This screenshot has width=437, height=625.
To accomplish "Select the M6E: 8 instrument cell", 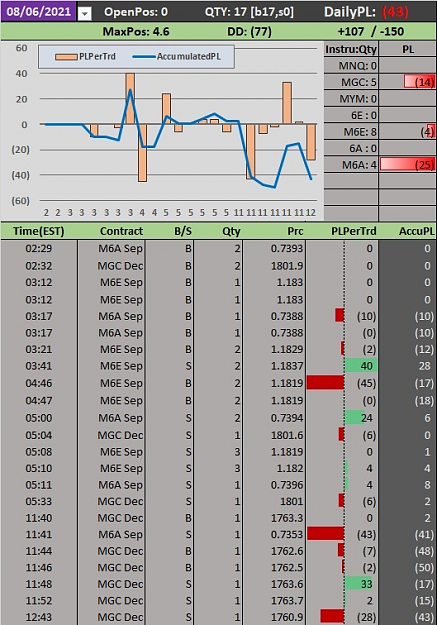I will tap(351, 132).
